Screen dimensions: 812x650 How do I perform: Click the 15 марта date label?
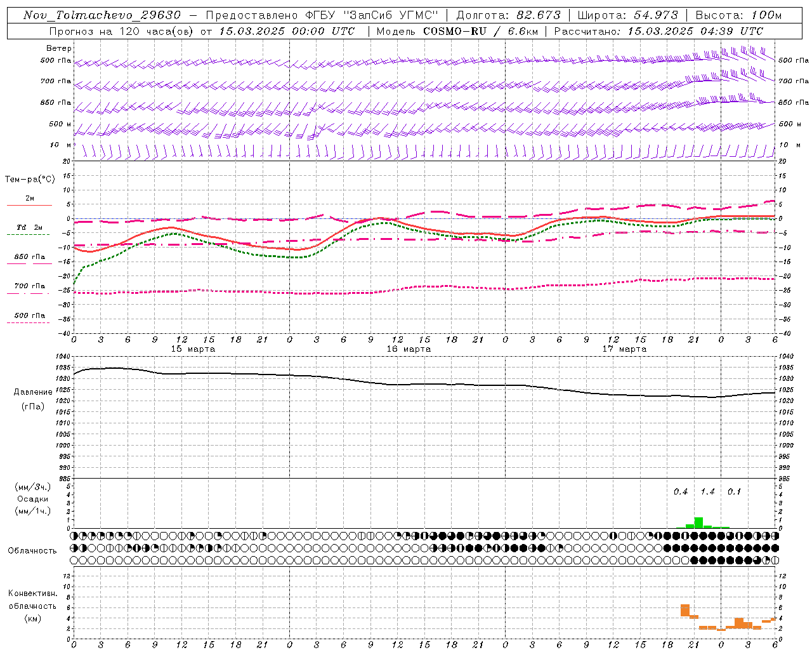click(x=193, y=348)
